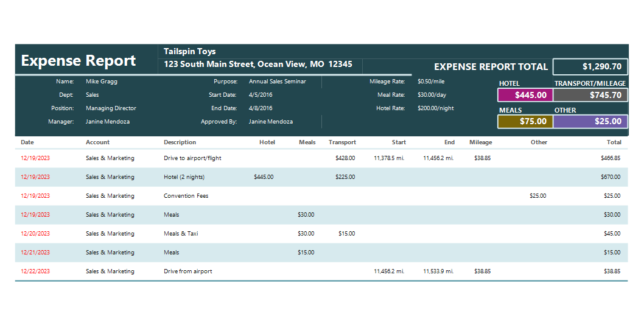Image resolution: width=644 pixels, height=325 pixels.
Task: Select the Purpose field Annual Sales Seminar
Action: pos(277,82)
